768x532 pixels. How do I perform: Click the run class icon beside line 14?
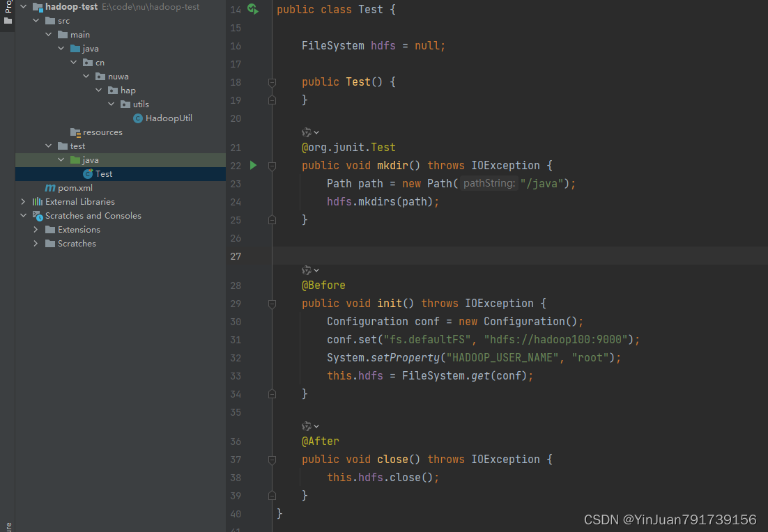(x=252, y=10)
